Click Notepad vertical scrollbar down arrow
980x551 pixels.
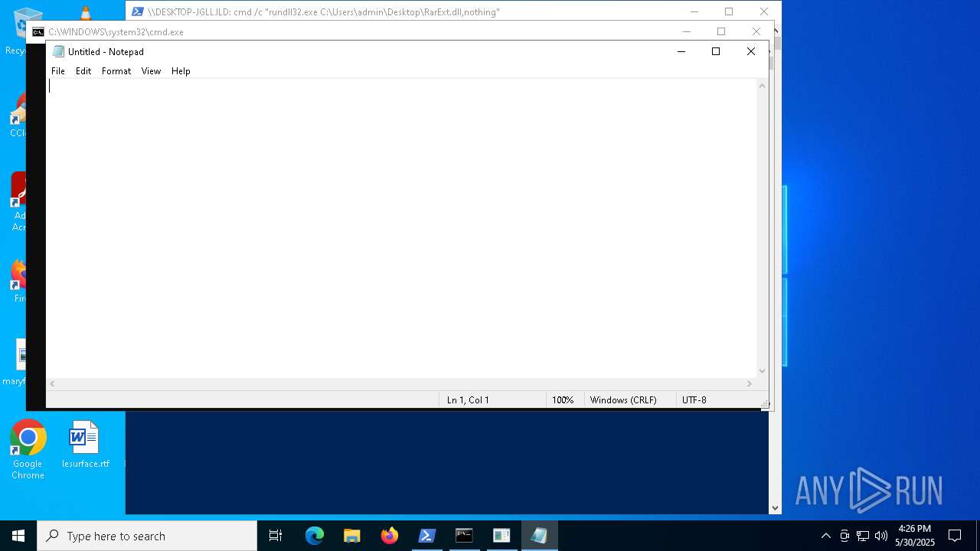[762, 371]
